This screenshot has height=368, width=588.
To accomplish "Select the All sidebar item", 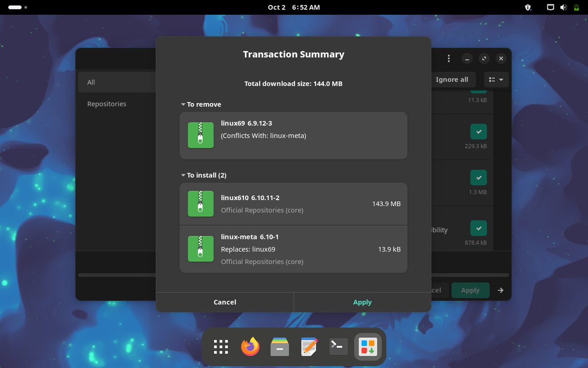I will pyautogui.click(x=118, y=82).
